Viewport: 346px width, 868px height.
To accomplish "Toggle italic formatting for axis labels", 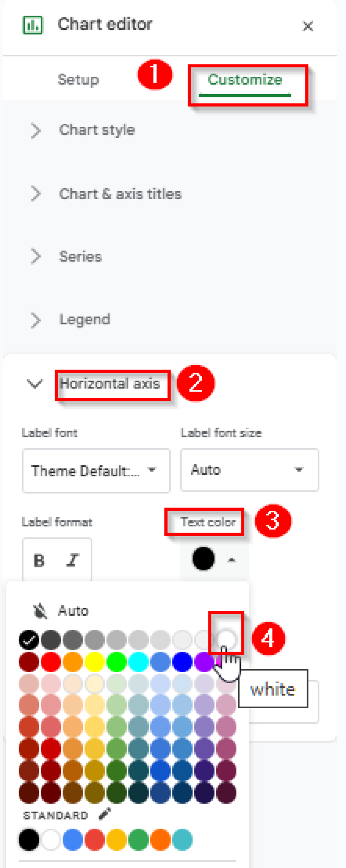I will pos(72,560).
